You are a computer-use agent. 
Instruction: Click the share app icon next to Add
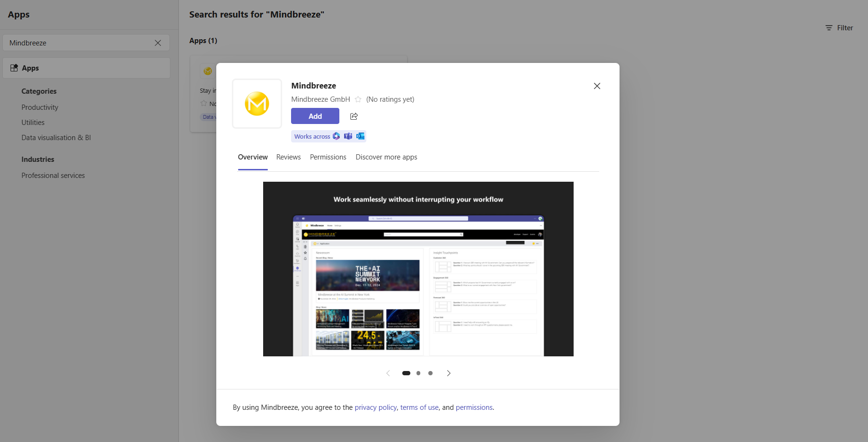(x=354, y=116)
